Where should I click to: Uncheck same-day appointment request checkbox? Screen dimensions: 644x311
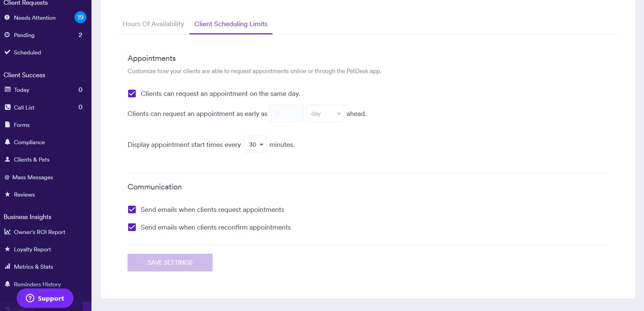(132, 93)
